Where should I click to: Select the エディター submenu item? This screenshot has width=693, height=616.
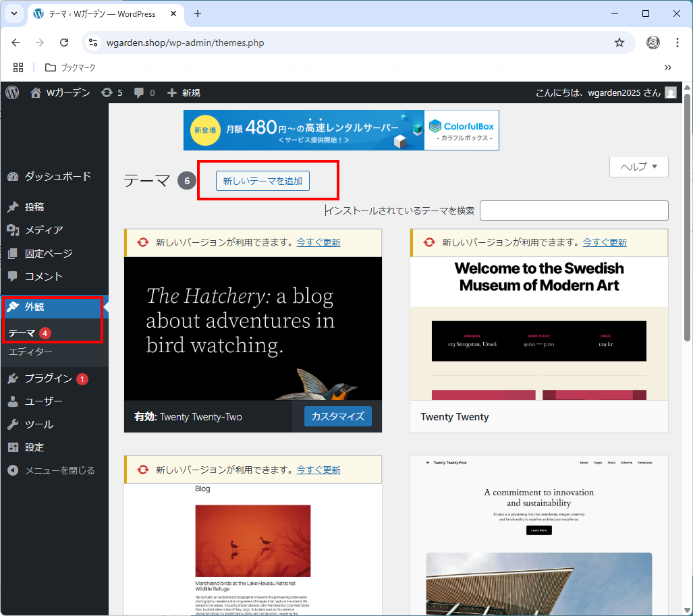coord(30,352)
